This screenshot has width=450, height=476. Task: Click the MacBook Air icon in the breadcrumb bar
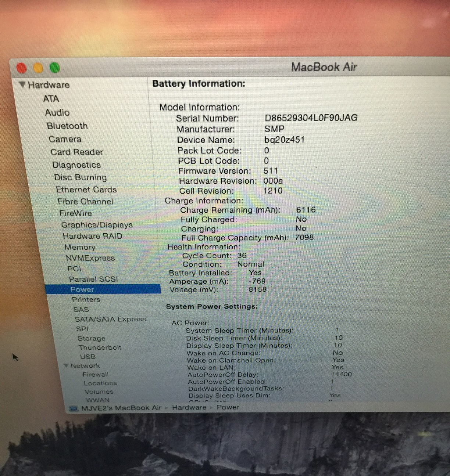74,407
